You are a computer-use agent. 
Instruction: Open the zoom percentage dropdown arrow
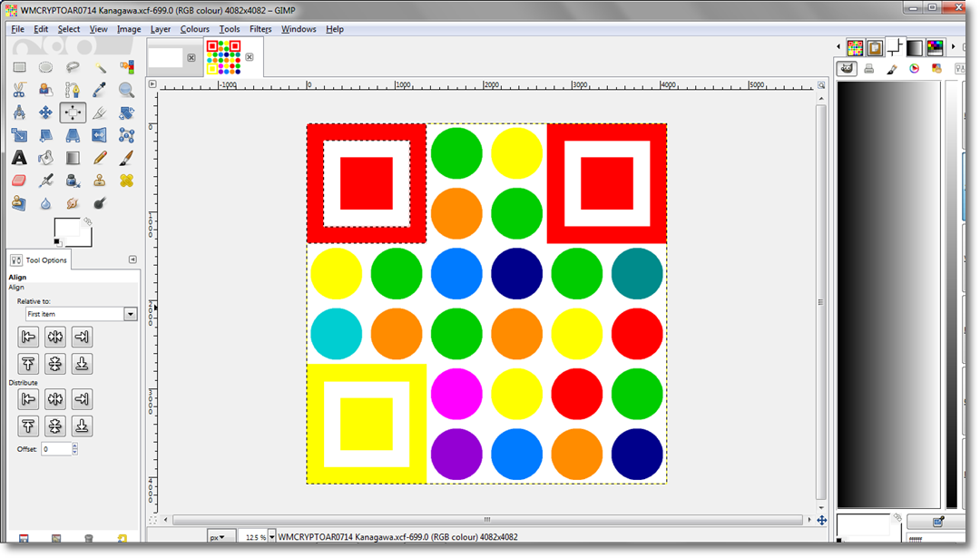pyautogui.click(x=272, y=537)
